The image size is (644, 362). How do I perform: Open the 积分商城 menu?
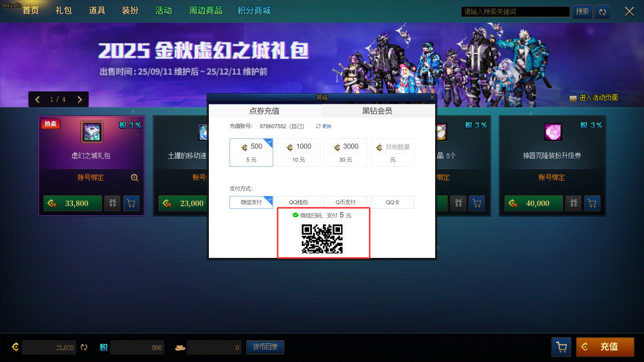[x=254, y=11]
